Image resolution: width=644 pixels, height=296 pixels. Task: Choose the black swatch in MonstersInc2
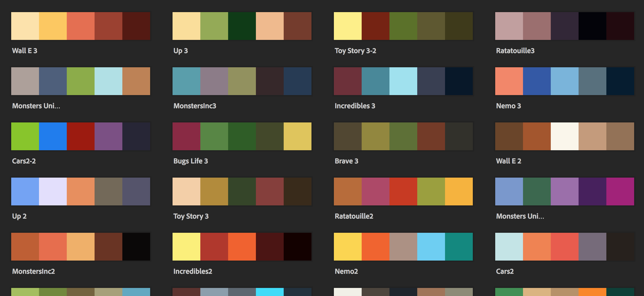pos(136,247)
